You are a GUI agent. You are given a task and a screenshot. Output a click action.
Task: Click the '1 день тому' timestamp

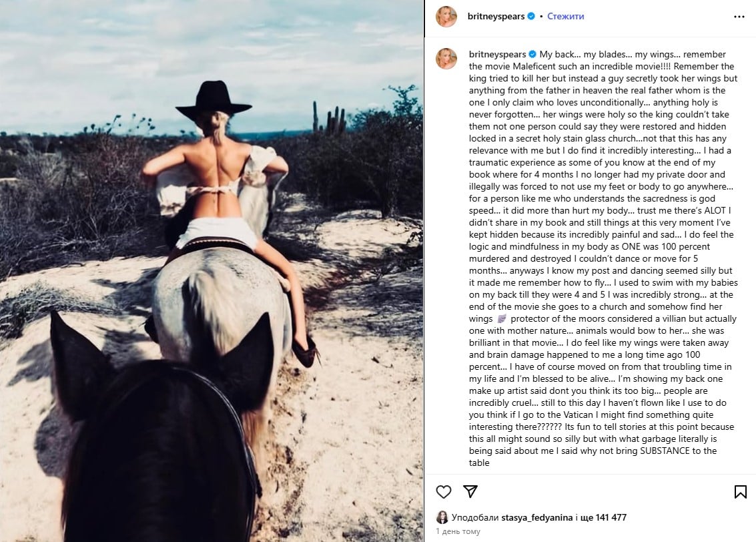click(458, 531)
